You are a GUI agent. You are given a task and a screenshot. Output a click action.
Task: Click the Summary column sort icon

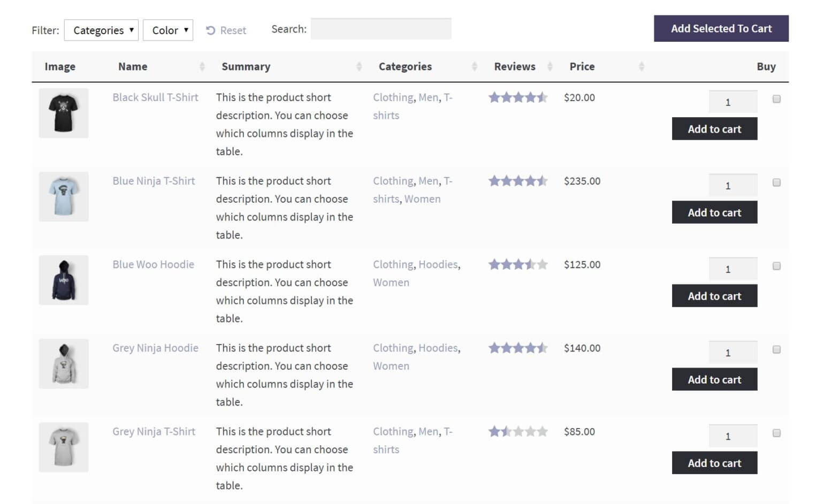click(359, 66)
